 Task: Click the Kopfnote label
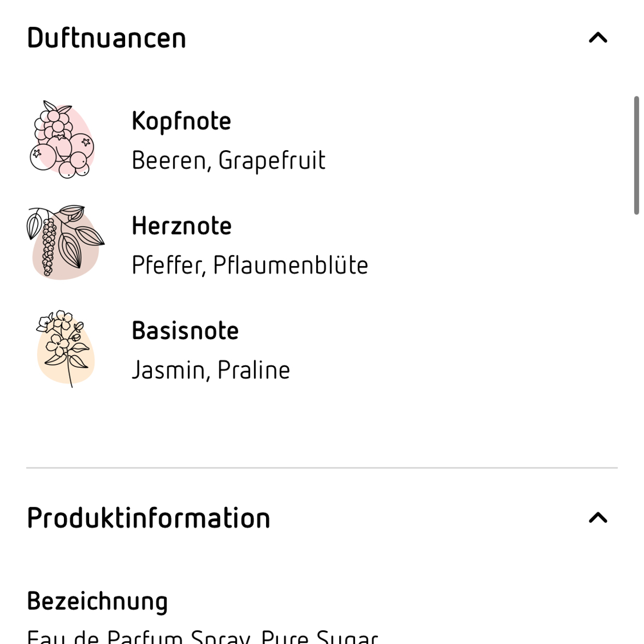(x=181, y=121)
